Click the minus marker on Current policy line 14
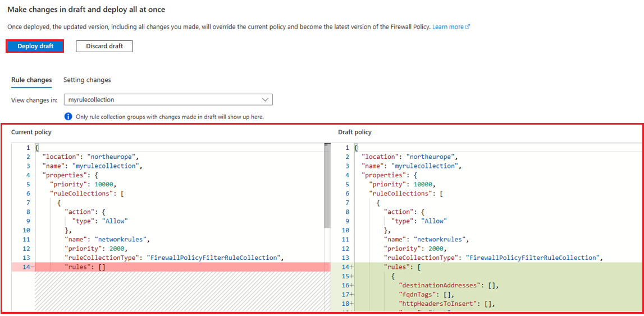The image size is (644, 316). 32,267
